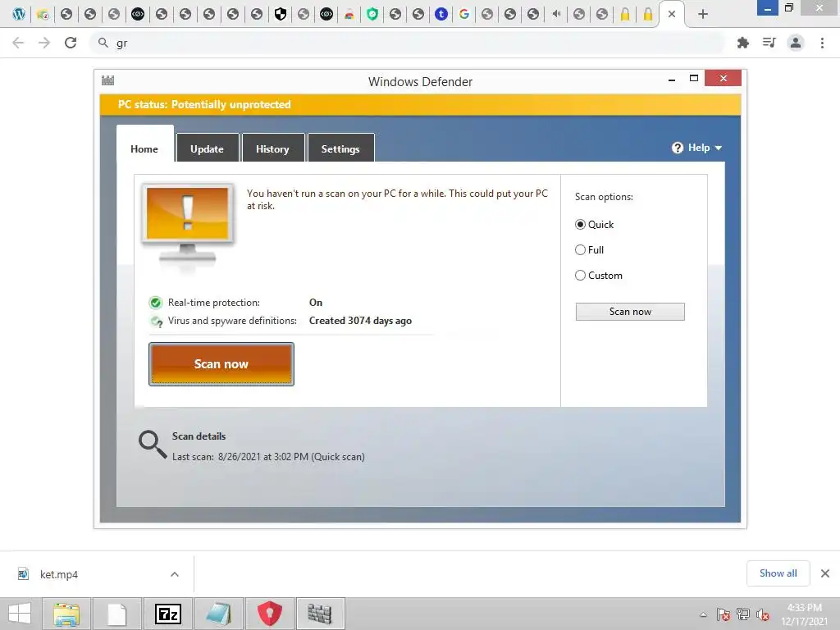Open File Explorer from the taskbar
Viewport: 840px width, 630px height.
tap(66, 614)
